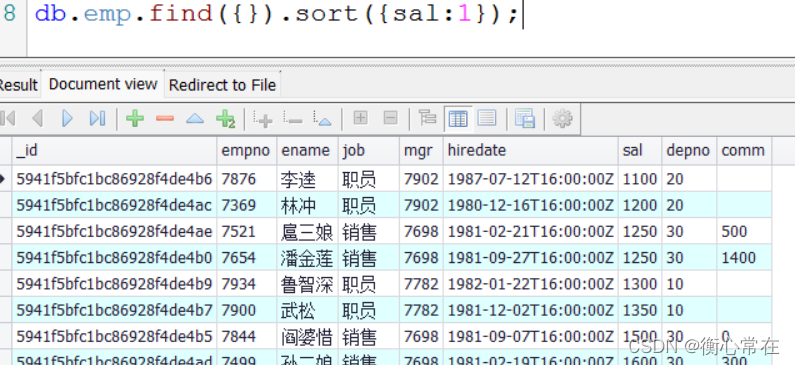Click the mgr column header

click(421, 151)
